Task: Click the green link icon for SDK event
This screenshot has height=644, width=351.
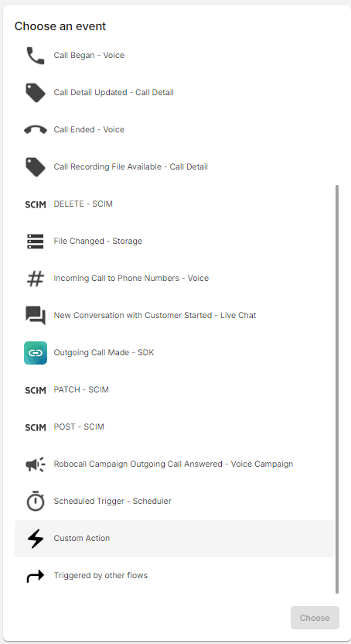Action: pyautogui.click(x=36, y=353)
